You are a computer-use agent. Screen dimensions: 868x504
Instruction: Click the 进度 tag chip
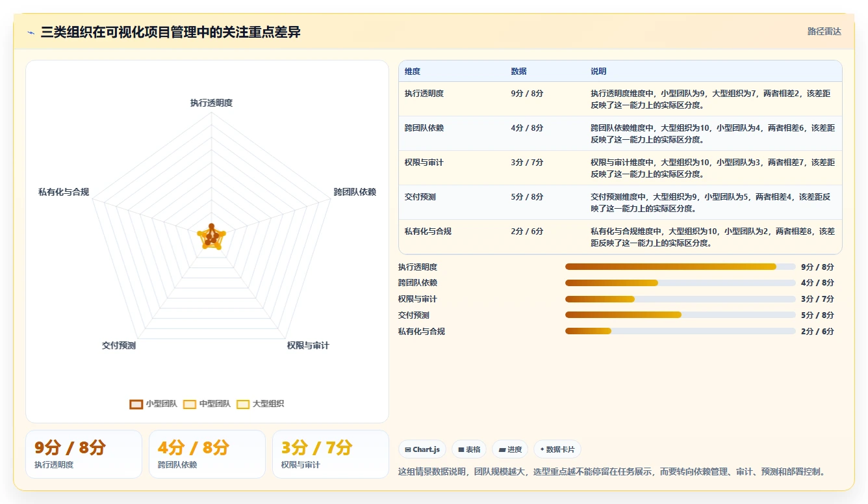click(510, 449)
